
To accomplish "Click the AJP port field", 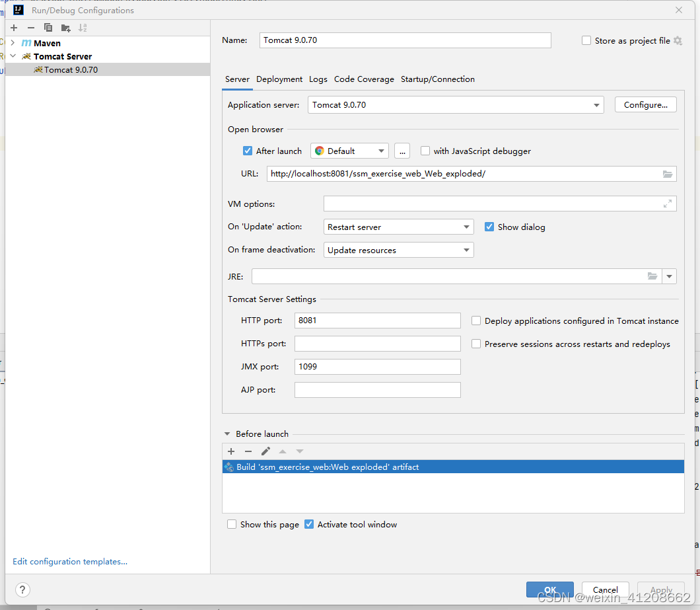I will pos(377,390).
